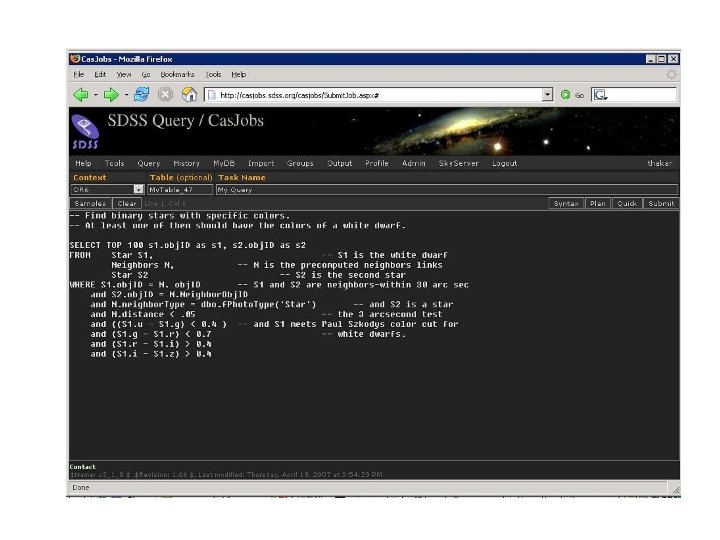Screen dimensions: 720x540
Task: Clear the query with the Clear button
Action: coord(126,203)
